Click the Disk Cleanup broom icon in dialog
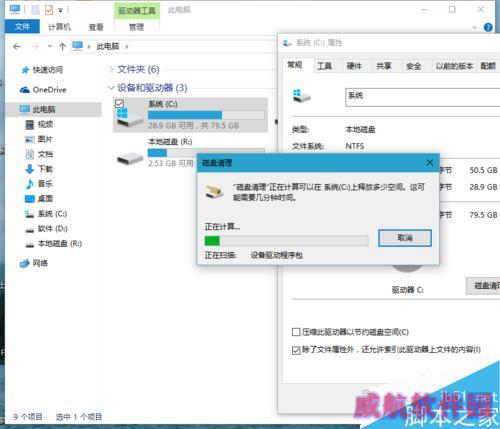 tap(214, 192)
